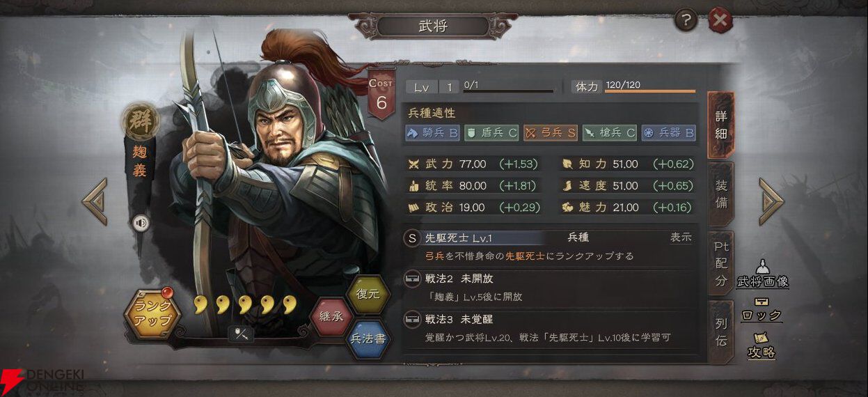
Task: Open the 攻略 strategy guide icon
Action: tap(762, 345)
